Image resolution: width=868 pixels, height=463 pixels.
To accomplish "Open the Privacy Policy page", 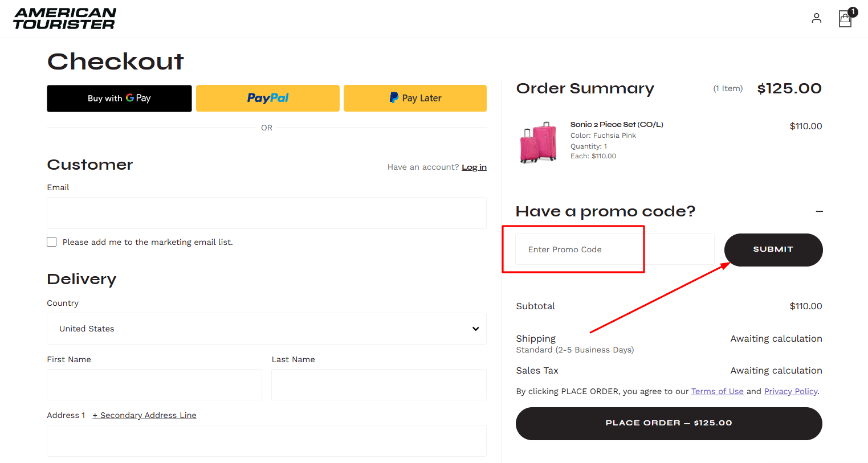I will click(790, 391).
